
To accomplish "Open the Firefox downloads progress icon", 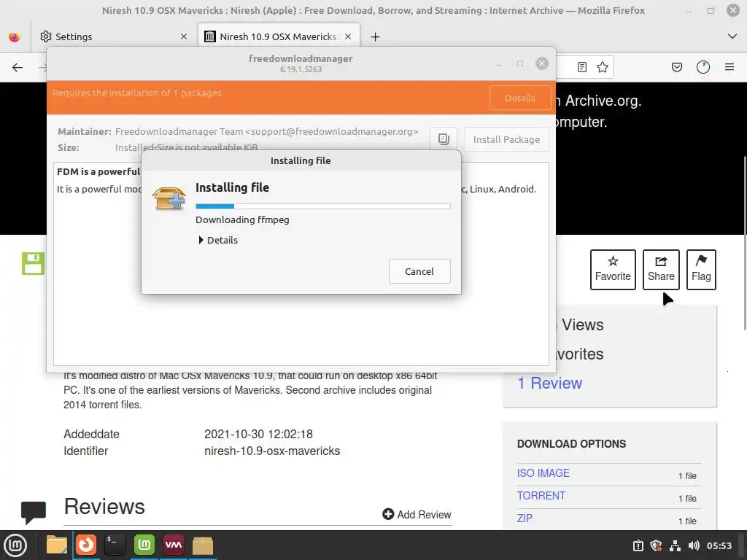I will coord(703,67).
